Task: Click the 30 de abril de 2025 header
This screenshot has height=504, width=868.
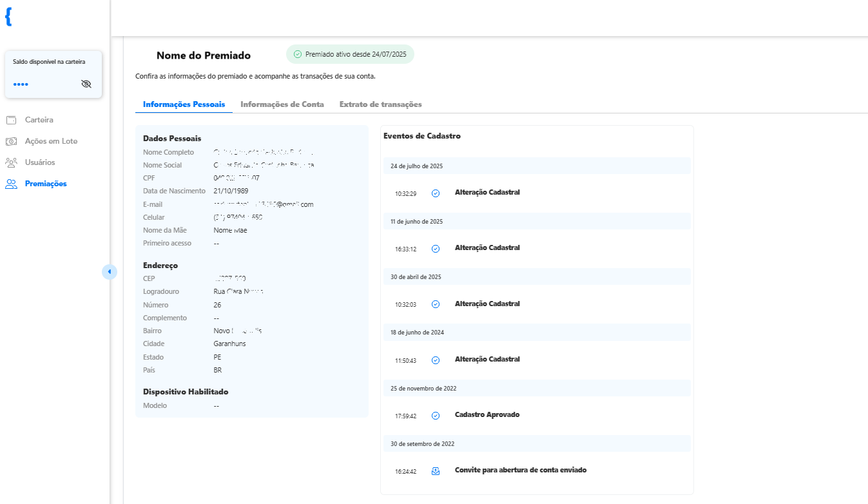Action: click(537, 276)
